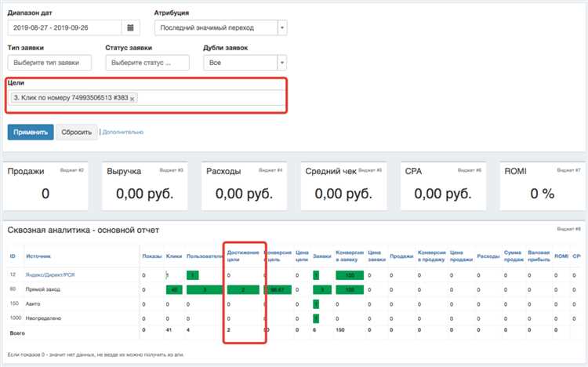This screenshot has height=367, width=588.
Task: Sort by Конверсия в заявку header
Action: click(350, 256)
